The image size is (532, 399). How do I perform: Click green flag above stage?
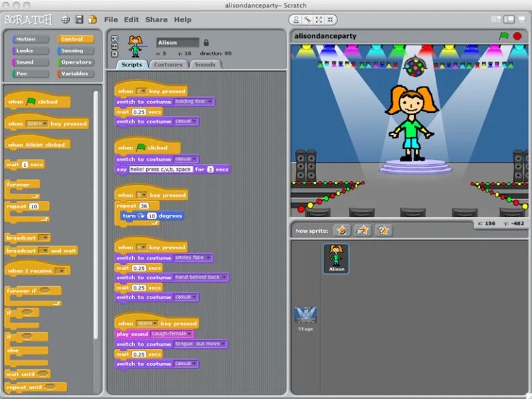coord(504,35)
